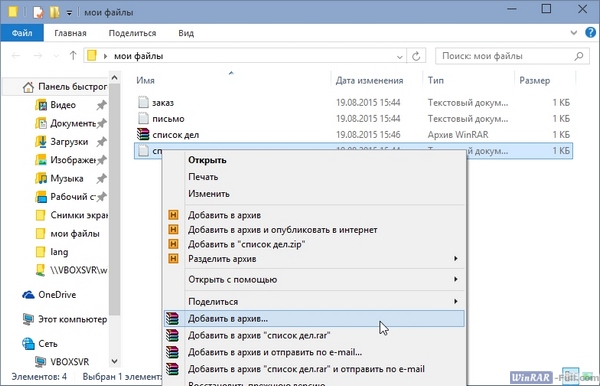Click the Этот компьютер icon
Image resolution: width=600 pixels, height=386 pixels.
tap(28, 319)
